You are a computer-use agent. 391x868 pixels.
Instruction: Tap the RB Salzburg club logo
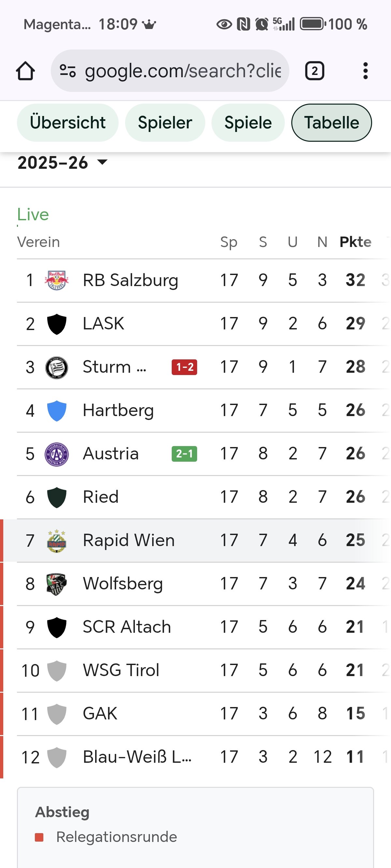pos(57,280)
